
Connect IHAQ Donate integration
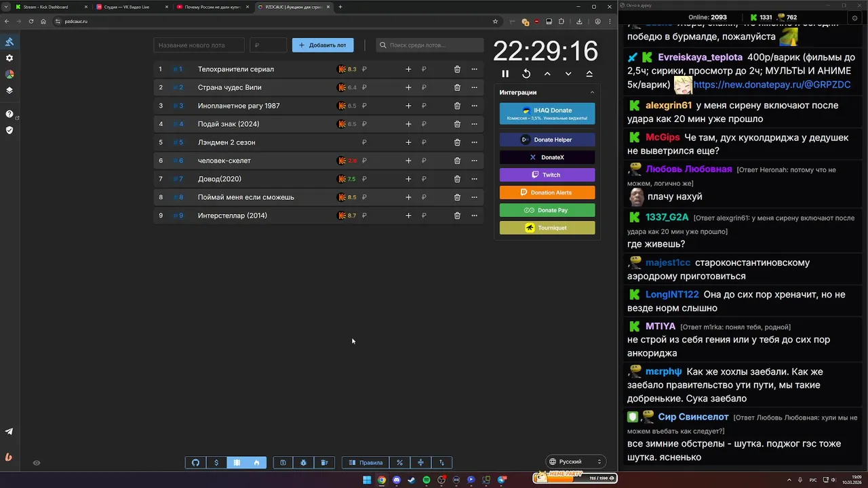pyautogui.click(x=547, y=114)
